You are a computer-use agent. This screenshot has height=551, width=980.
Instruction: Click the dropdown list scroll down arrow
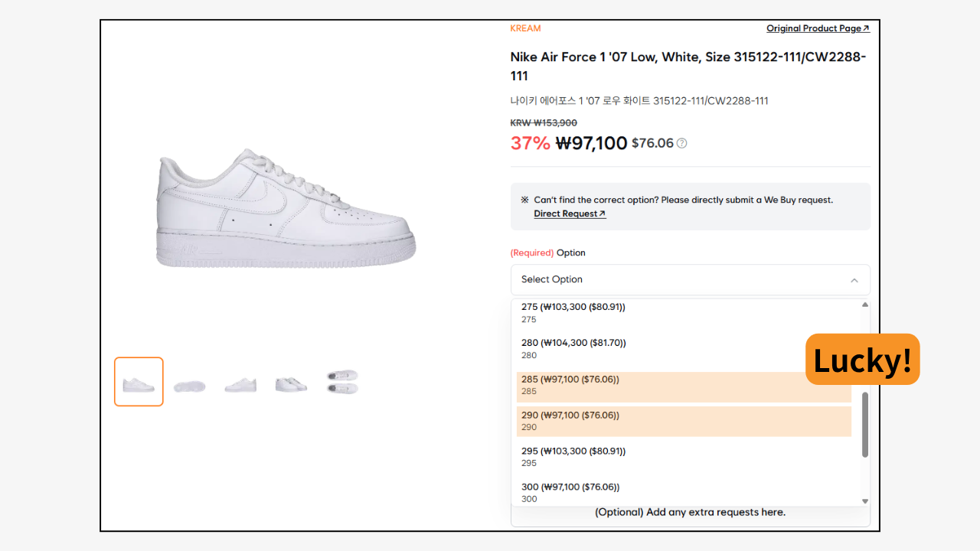[x=865, y=501]
